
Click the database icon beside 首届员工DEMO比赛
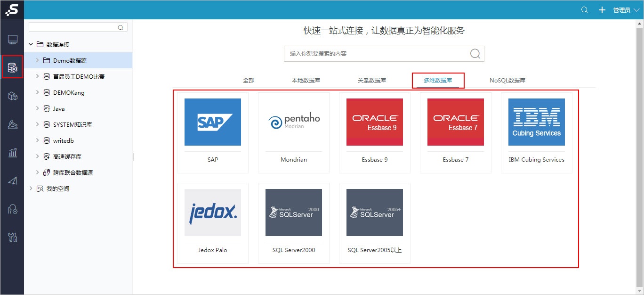[x=47, y=76]
